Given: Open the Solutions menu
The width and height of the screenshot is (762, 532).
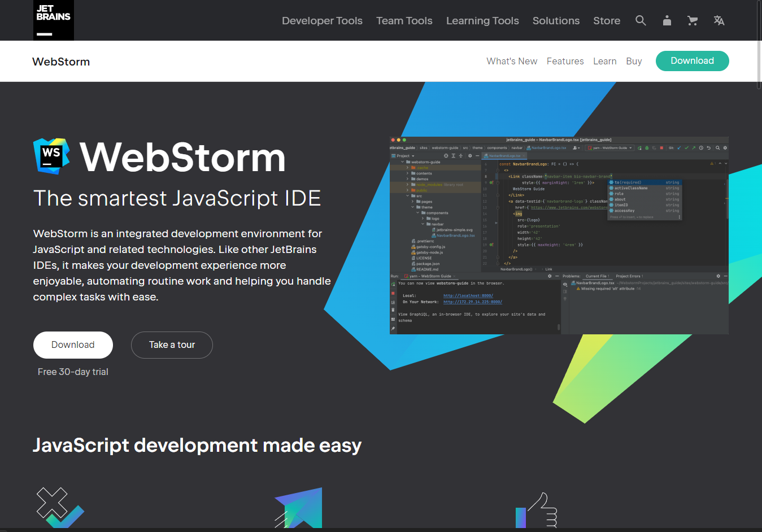Looking at the screenshot, I should pos(556,21).
